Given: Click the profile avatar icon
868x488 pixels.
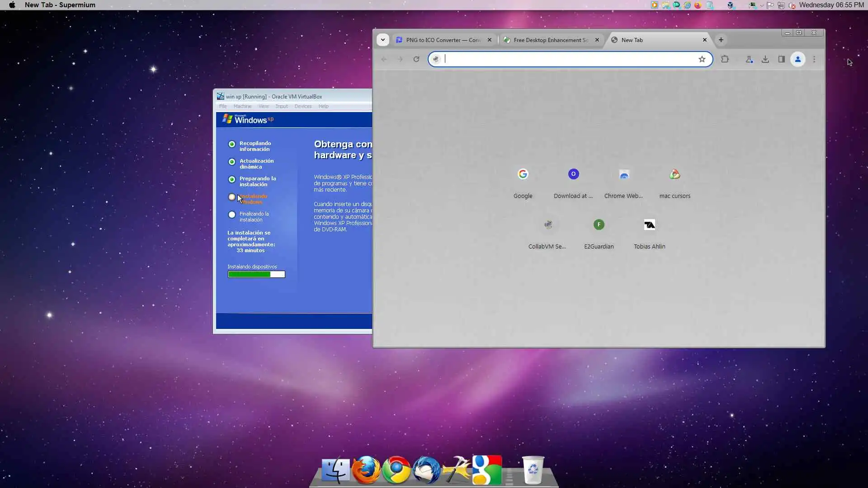Looking at the screenshot, I should coord(797,59).
